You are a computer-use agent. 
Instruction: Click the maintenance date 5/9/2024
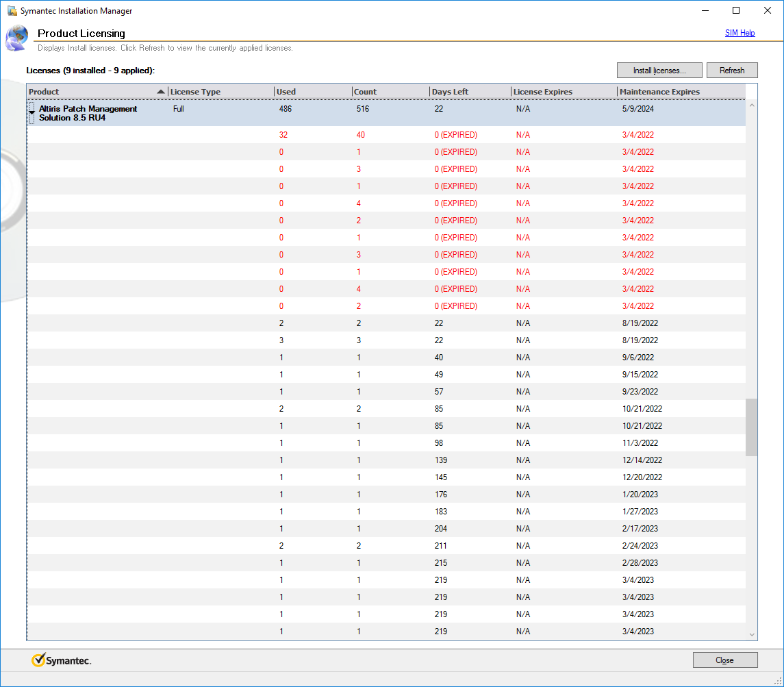pyautogui.click(x=638, y=109)
